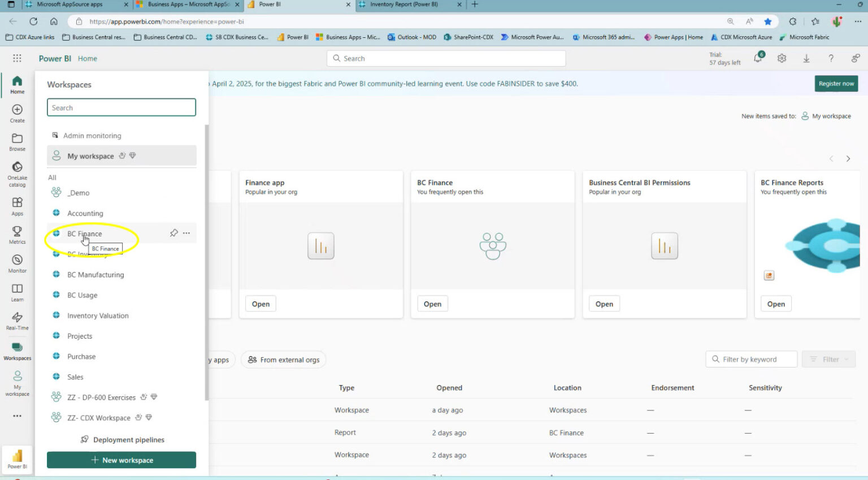Screen dimensions: 868x480
Task: Click the New workspace button
Action: 121,460
